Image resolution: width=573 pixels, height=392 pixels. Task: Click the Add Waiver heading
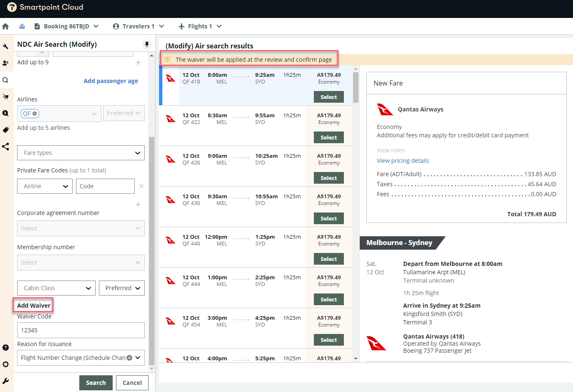coord(34,306)
